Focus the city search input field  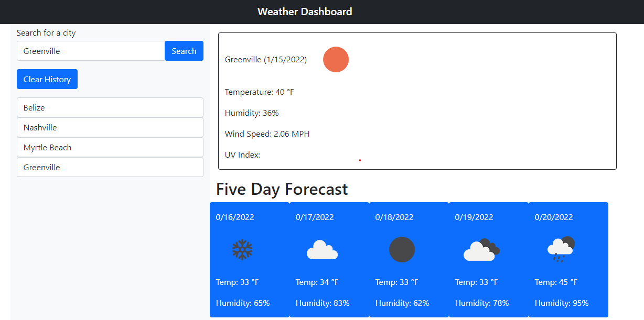coord(91,51)
